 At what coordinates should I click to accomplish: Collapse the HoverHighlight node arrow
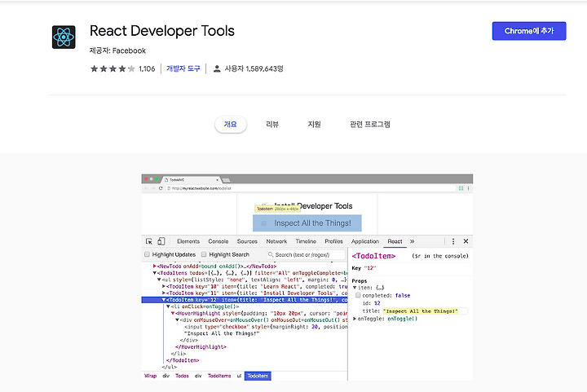pos(173,314)
